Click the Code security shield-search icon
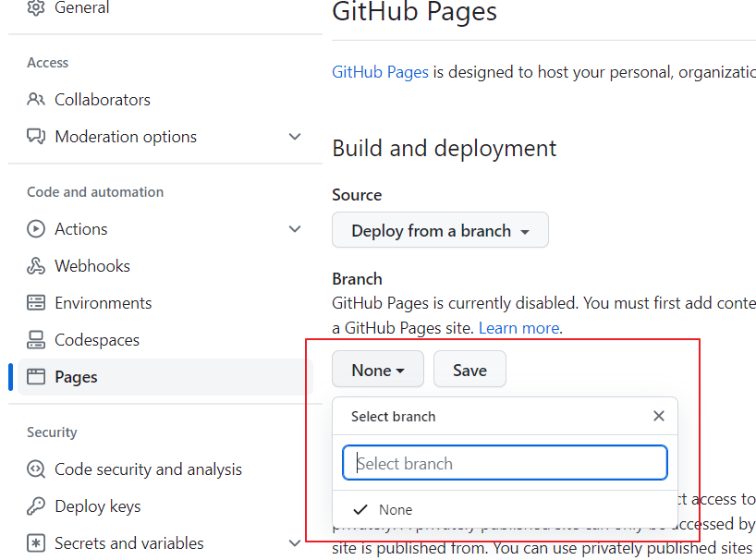756x560 pixels. tap(36, 469)
